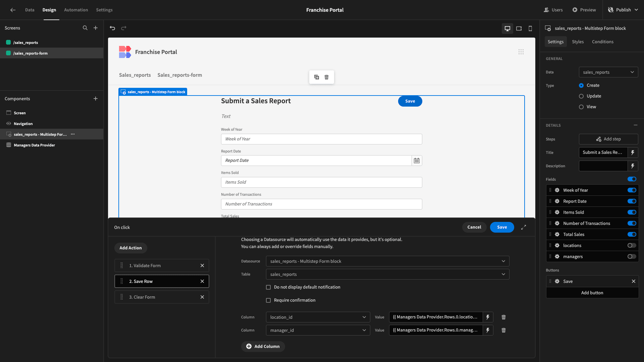Image resolution: width=644 pixels, height=362 pixels.
Task: Select the Update type radio button
Action: pos(581,96)
